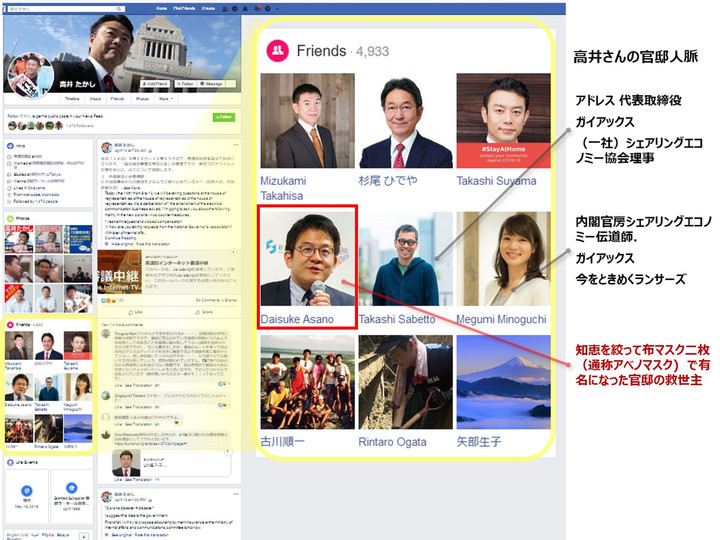Click small pink Friends icon in left sidebar
The image size is (720, 540).
11,325
